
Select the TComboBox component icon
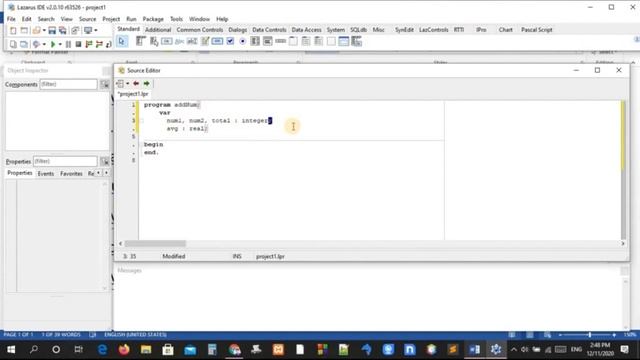[268, 41]
